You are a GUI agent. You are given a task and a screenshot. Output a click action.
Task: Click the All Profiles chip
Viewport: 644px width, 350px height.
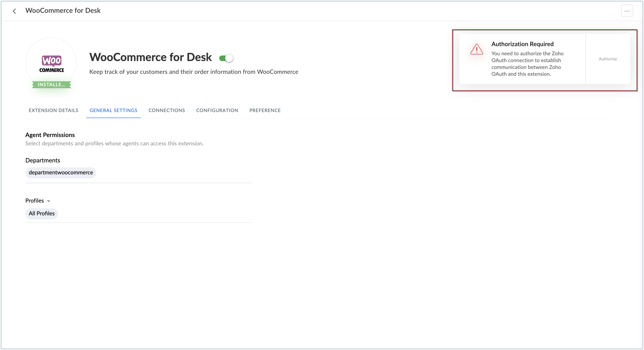click(42, 214)
